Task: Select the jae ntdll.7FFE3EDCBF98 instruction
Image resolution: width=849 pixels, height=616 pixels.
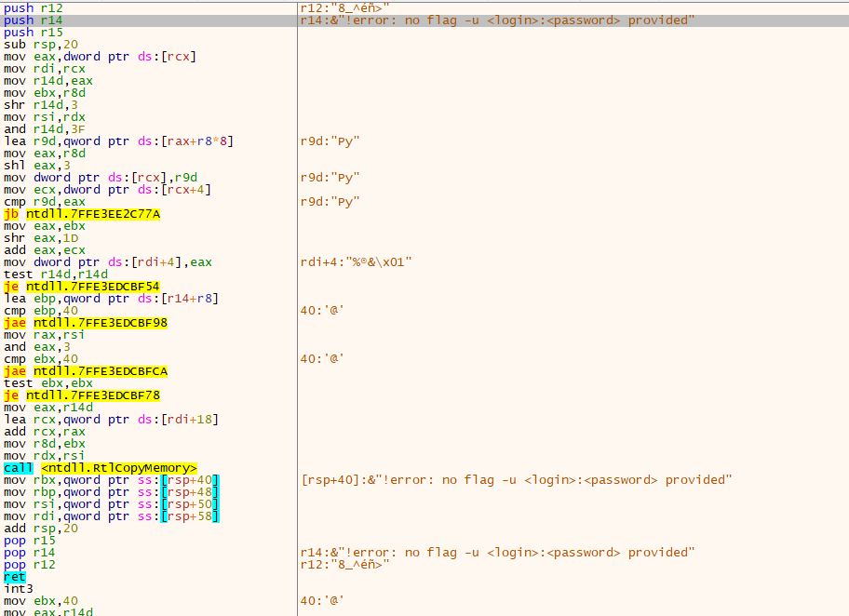Action: pyautogui.click(x=86, y=323)
